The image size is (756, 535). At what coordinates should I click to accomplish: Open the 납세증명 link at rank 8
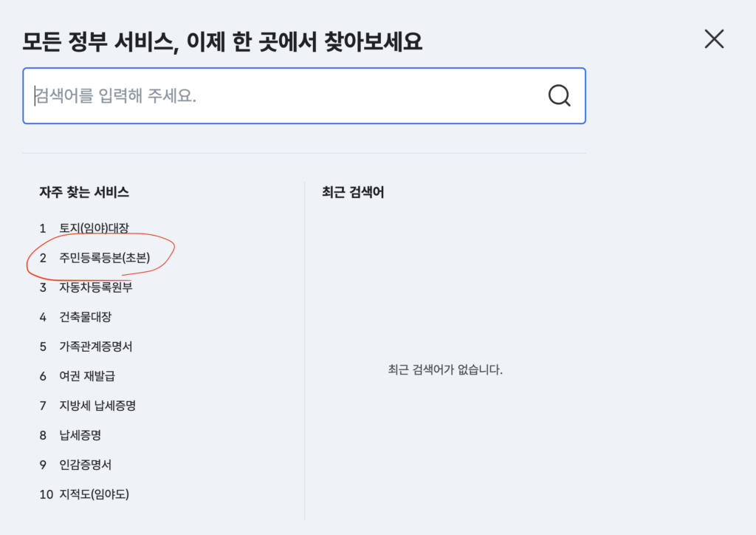click(x=80, y=435)
